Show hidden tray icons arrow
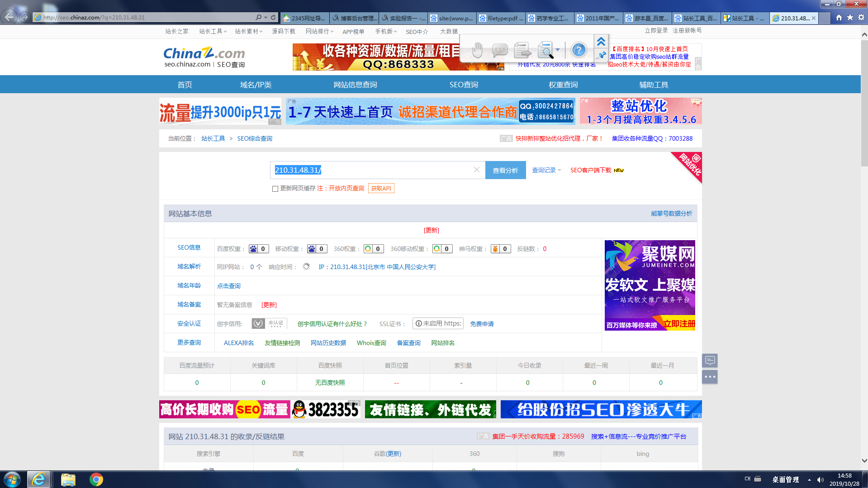The height and width of the screenshot is (488, 868). tap(809, 480)
